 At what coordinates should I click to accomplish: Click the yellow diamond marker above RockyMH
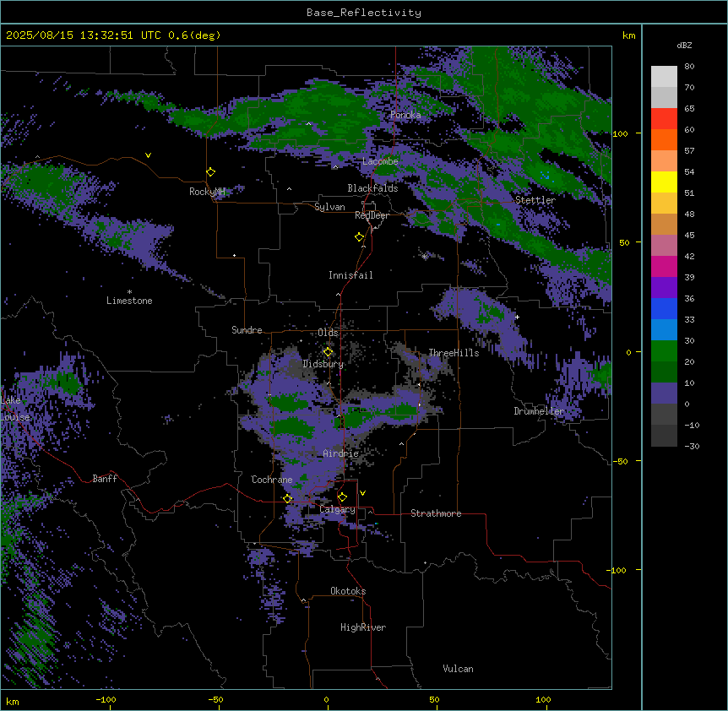click(x=211, y=171)
